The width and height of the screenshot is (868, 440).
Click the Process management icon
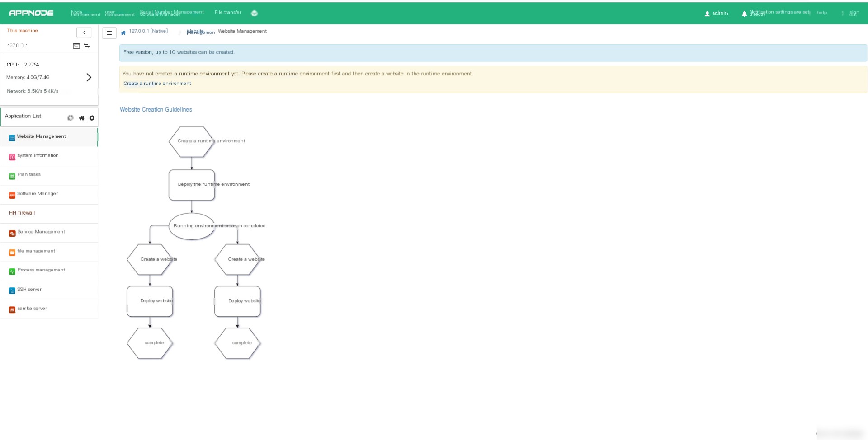pos(12,271)
